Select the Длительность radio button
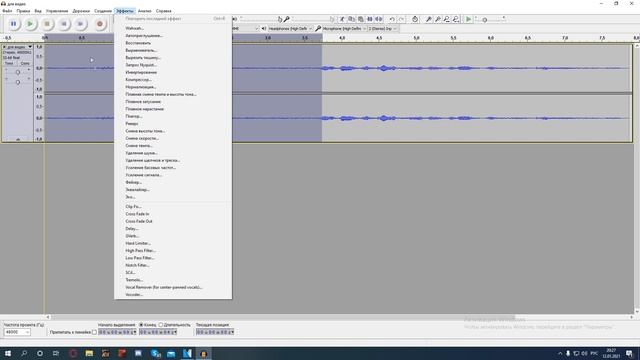Image resolution: width=640 pixels, height=360 pixels. (161, 325)
